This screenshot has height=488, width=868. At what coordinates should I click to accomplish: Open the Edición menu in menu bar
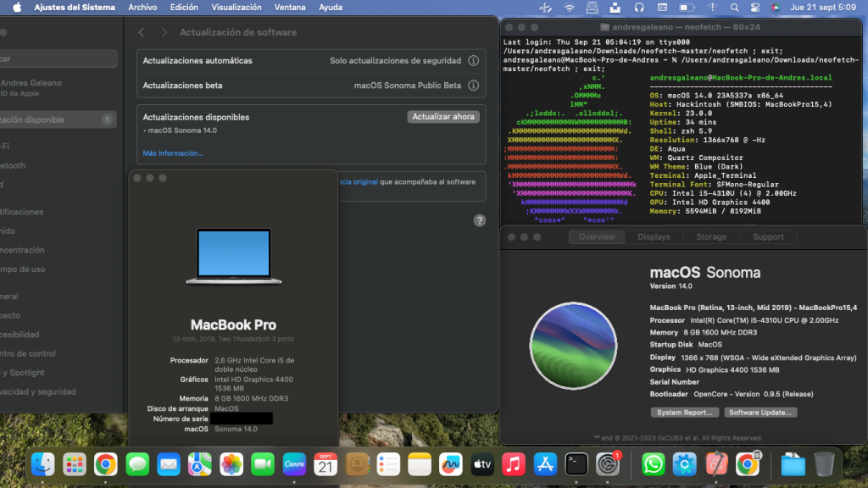click(x=184, y=7)
